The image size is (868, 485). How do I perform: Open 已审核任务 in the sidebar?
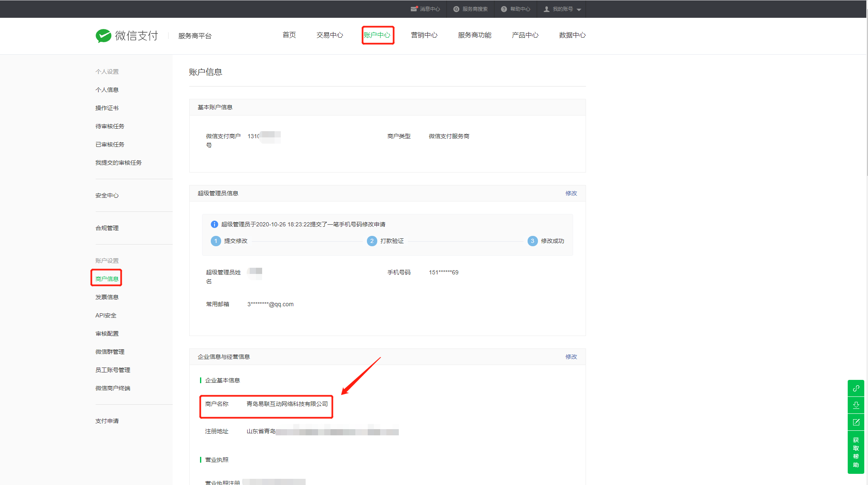(x=110, y=144)
